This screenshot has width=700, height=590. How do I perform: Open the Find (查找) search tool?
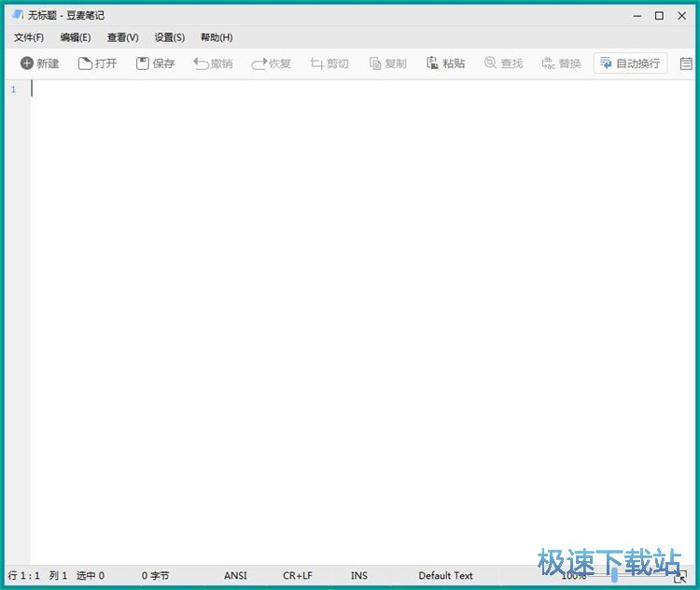click(490, 63)
